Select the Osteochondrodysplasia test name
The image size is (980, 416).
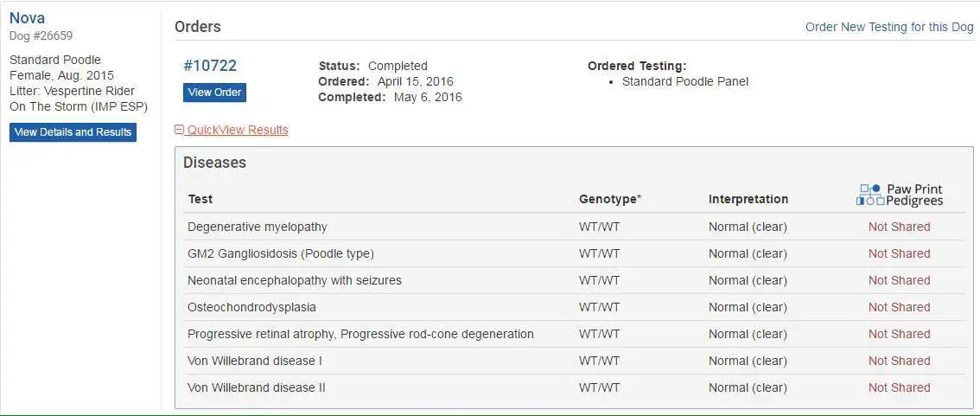point(251,307)
